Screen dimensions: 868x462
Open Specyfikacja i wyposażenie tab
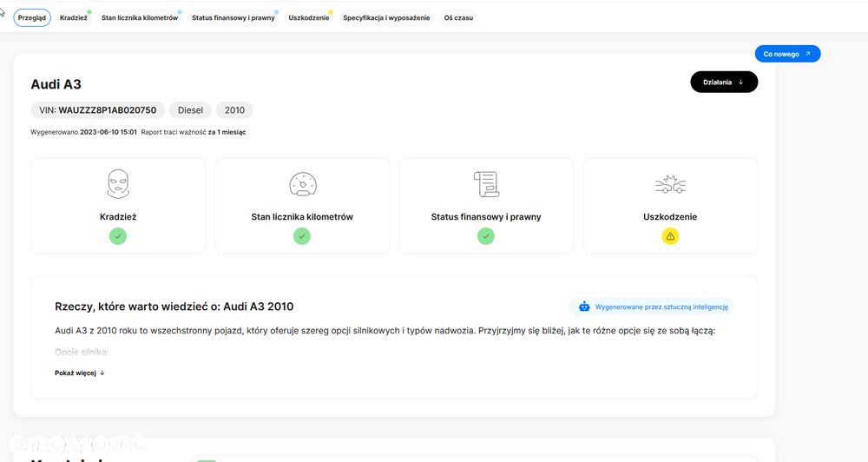(386, 17)
